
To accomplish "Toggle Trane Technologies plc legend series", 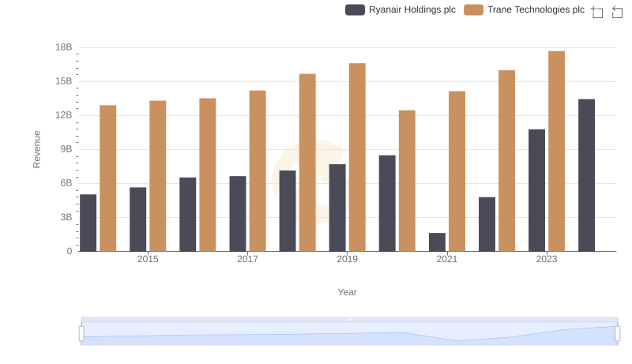I will [524, 9].
